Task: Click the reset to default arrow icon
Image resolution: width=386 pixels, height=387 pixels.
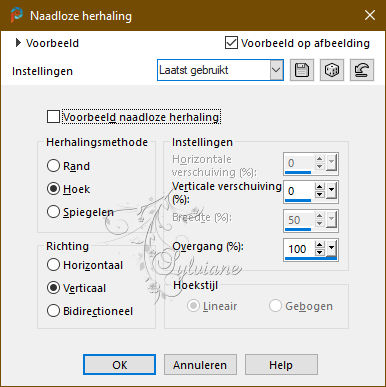Action: [x=362, y=70]
